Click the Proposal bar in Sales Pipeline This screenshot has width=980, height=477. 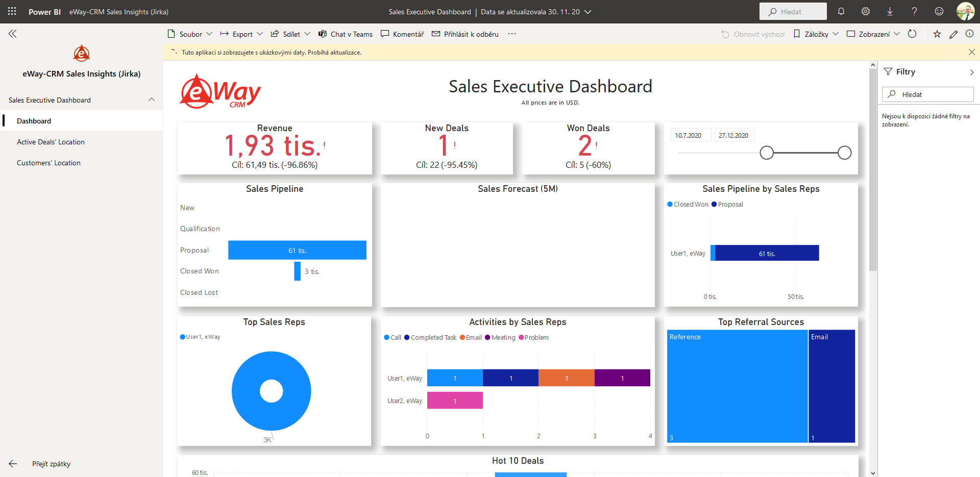[297, 250]
